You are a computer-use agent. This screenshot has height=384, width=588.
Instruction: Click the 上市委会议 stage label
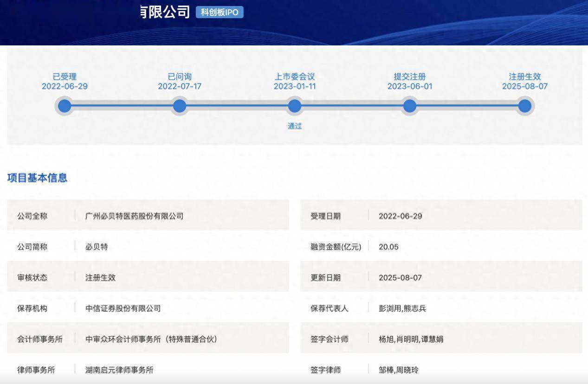pos(295,77)
